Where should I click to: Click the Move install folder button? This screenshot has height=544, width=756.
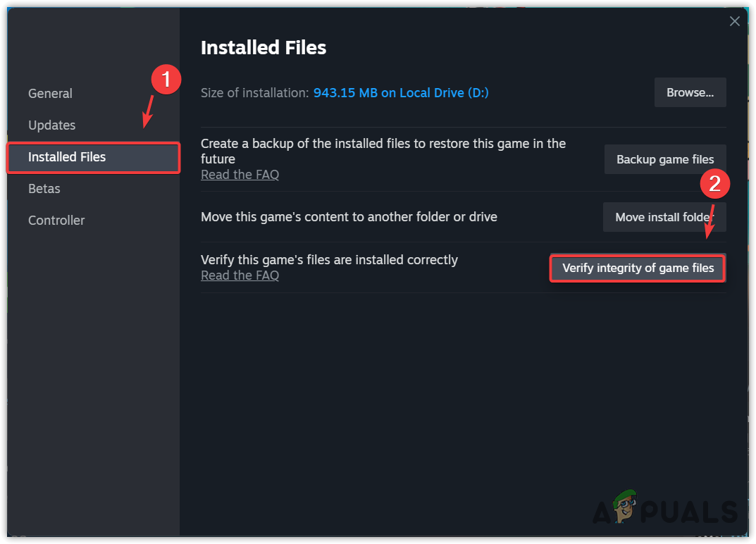[x=664, y=217]
